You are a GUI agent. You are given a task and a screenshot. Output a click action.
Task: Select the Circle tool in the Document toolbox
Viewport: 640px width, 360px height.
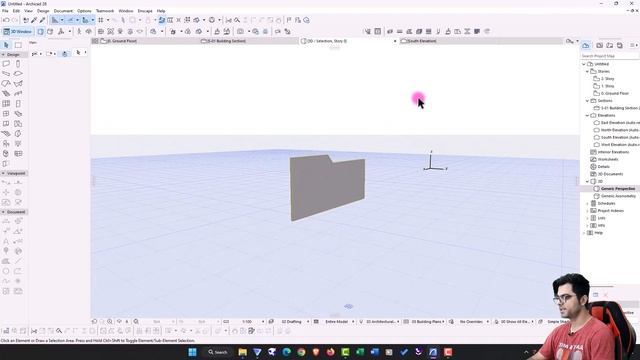pos(6,271)
